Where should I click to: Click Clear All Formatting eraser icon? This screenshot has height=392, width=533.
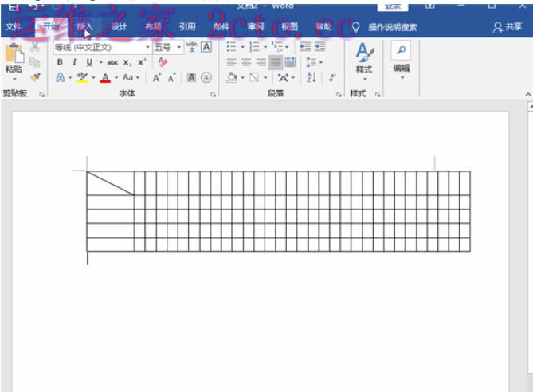[163, 62]
